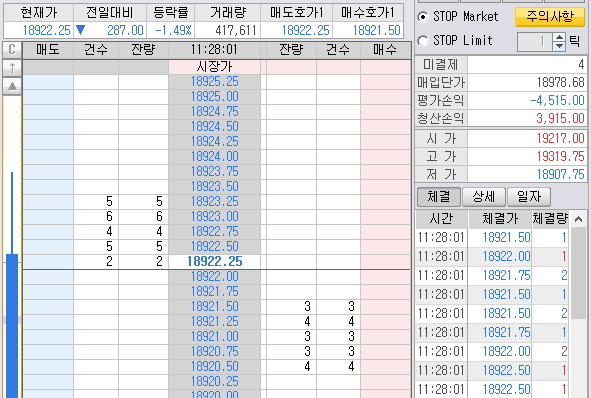The image size is (591, 398).
Task: Click the 미결제 value 4
Action: (x=581, y=64)
